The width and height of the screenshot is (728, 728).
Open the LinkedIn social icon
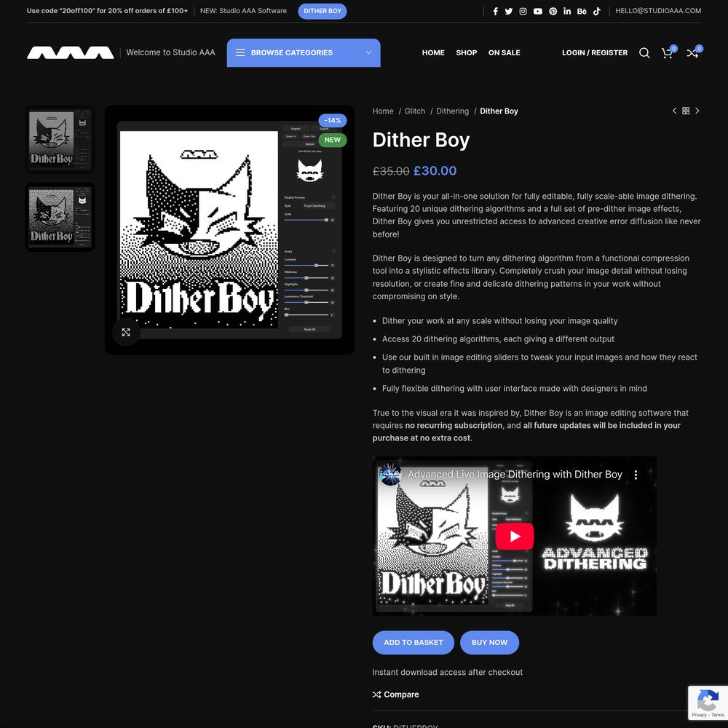(567, 11)
